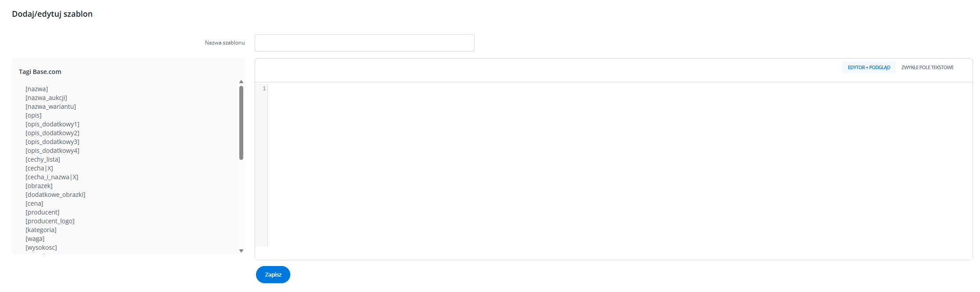Insert the [nazwa_wariantu] tag
980x292 pixels.
(51, 107)
